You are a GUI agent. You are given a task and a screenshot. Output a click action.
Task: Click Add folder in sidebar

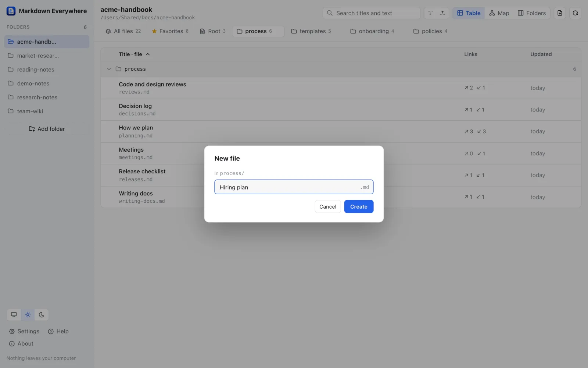(x=47, y=129)
